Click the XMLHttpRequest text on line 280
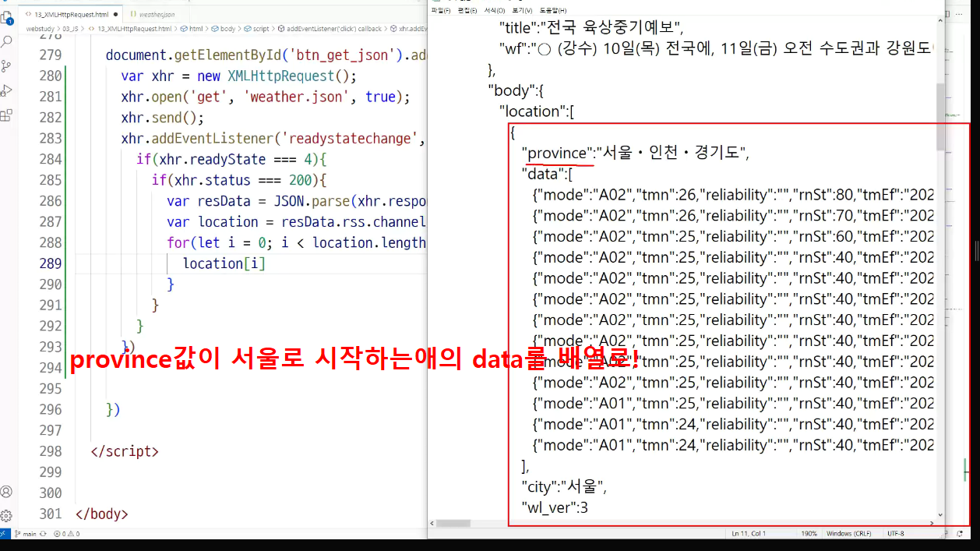Viewport: 980px width, 551px height. 280,76
